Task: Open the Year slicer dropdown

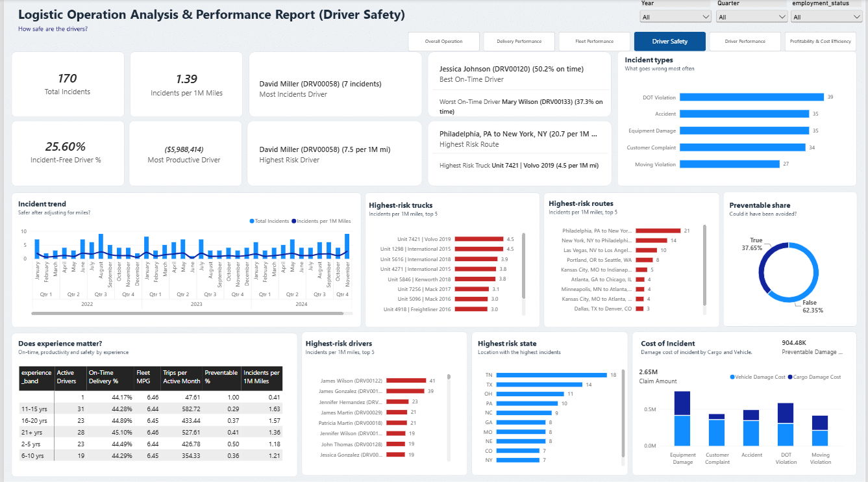Action: [x=675, y=17]
